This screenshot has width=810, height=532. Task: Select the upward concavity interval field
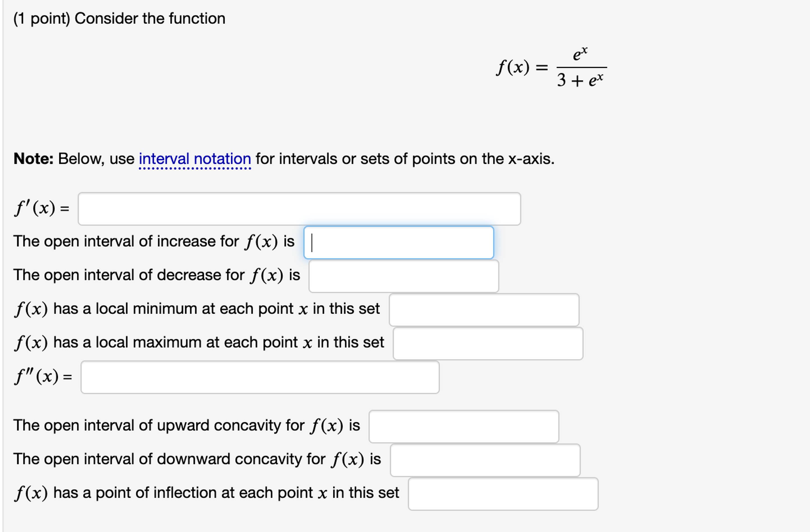click(463, 426)
